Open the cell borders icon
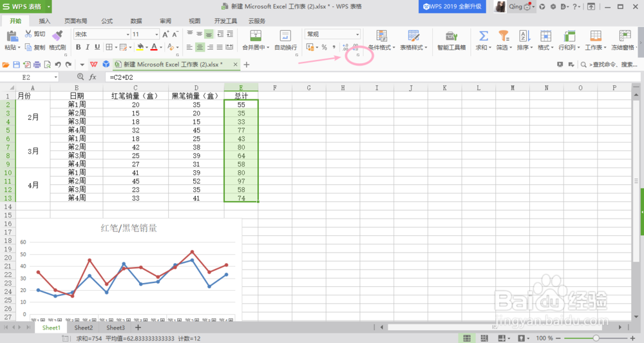Viewport: 644px width, 343px height. coord(109,47)
